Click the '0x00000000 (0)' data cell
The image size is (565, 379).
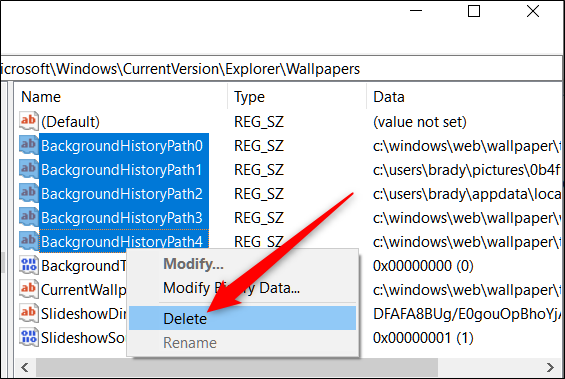pyautogui.click(x=423, y=266)
